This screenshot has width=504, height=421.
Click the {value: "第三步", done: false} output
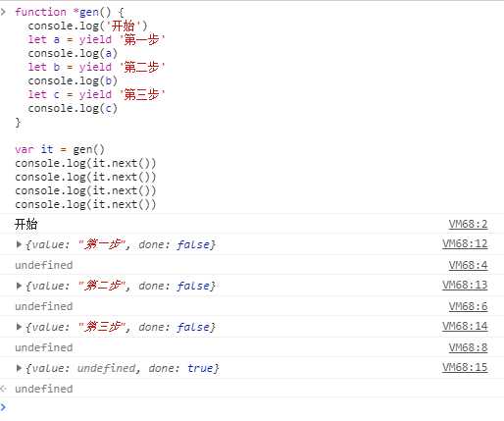[121, 327]
